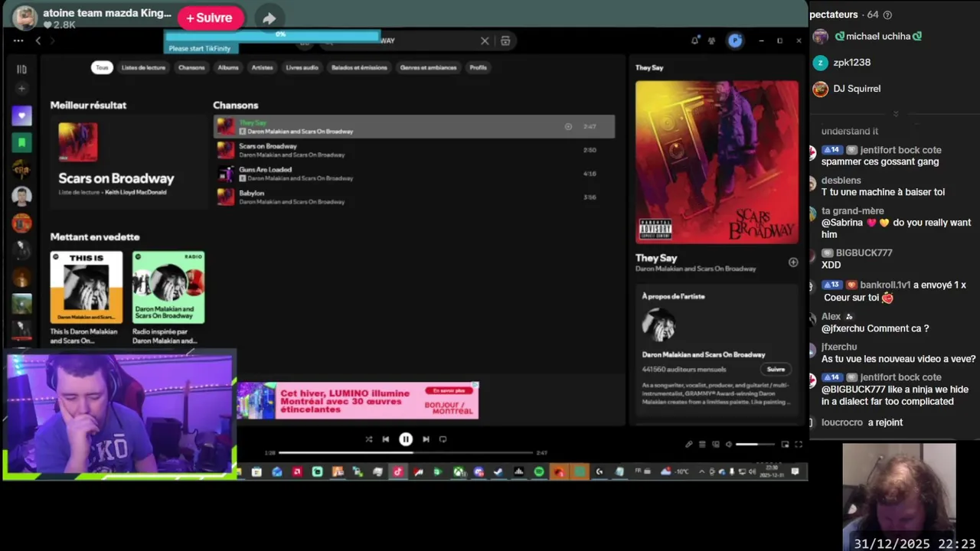
Task: Click En savoir plus on the ad
Action: pos(449,390)
